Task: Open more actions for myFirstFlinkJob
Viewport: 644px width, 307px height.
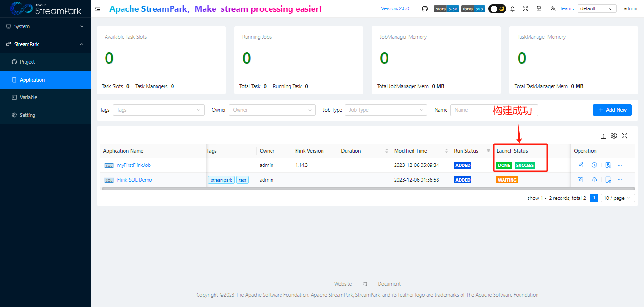Action: pos(620,165)
